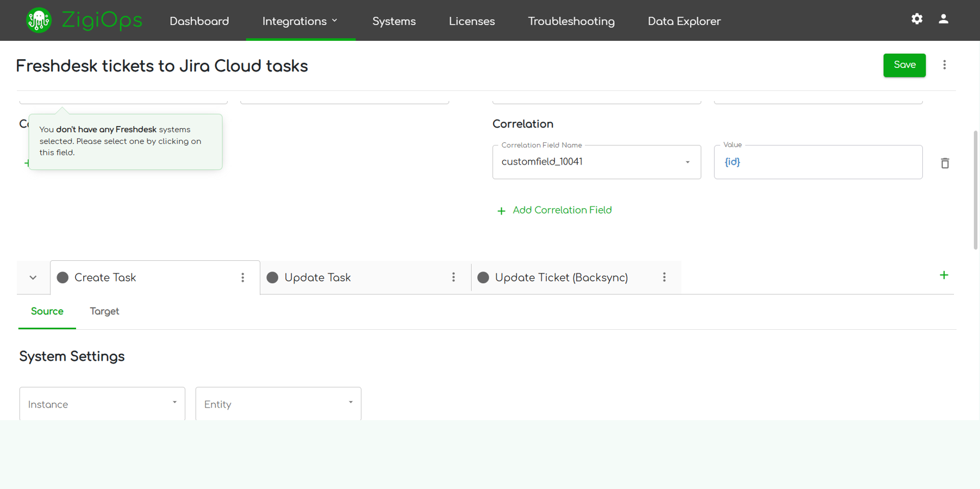
Task: Open Create Task options kebab menu
Action: [243, 278]
